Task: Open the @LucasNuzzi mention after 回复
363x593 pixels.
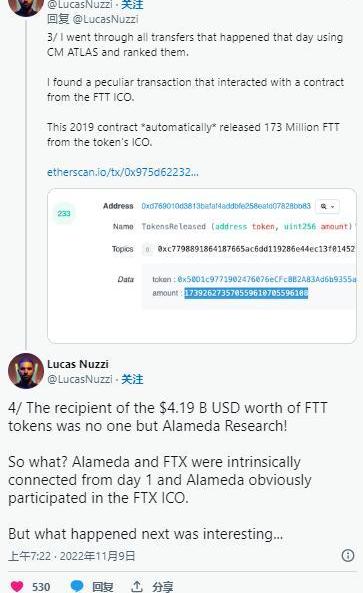Action: point(105,19)
